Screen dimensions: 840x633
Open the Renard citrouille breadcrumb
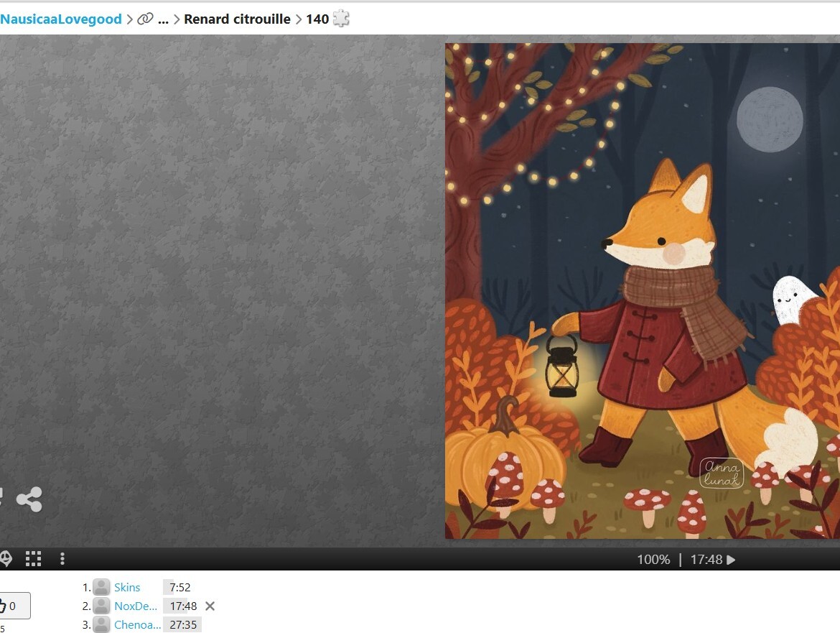pyautogui.click(x=237, y=19)
